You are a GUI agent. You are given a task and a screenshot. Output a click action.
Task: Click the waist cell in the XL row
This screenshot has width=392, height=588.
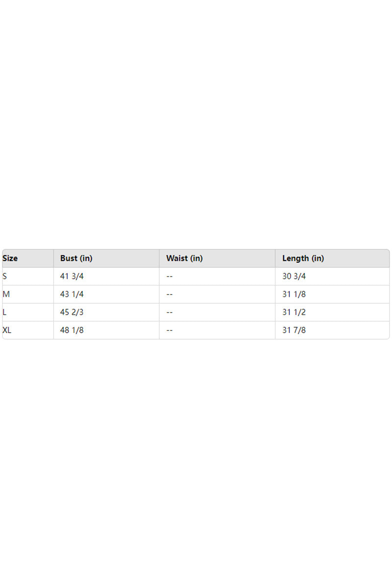click(x=170, y=330)
